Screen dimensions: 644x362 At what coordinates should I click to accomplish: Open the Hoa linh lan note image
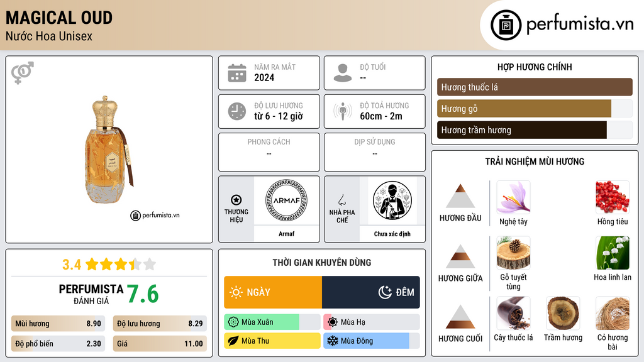coord(613,253)
